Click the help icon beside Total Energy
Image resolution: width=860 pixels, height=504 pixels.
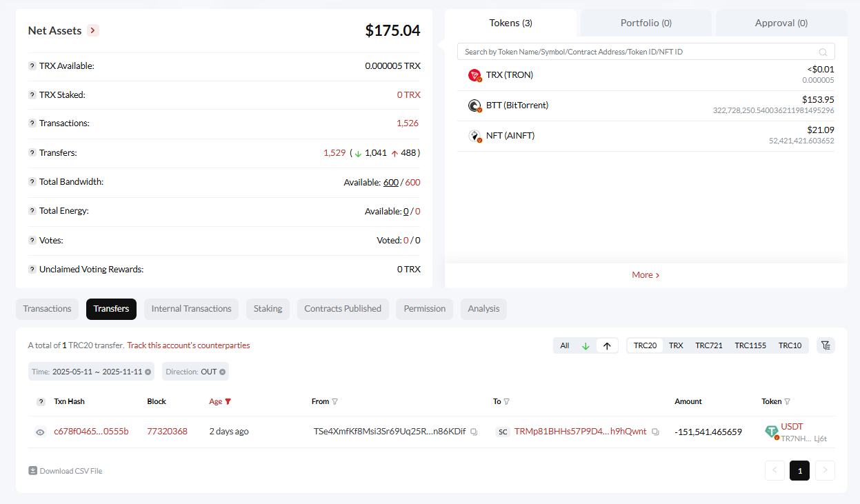click(32, 211)
